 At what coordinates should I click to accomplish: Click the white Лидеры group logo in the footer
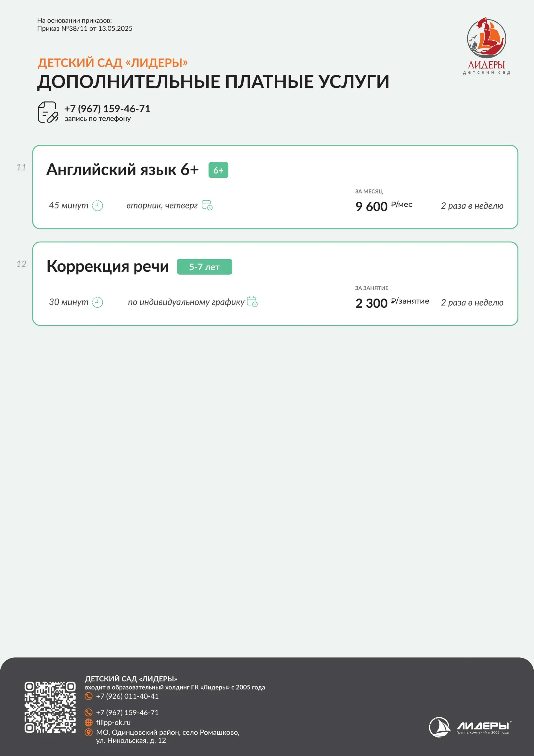470,727
